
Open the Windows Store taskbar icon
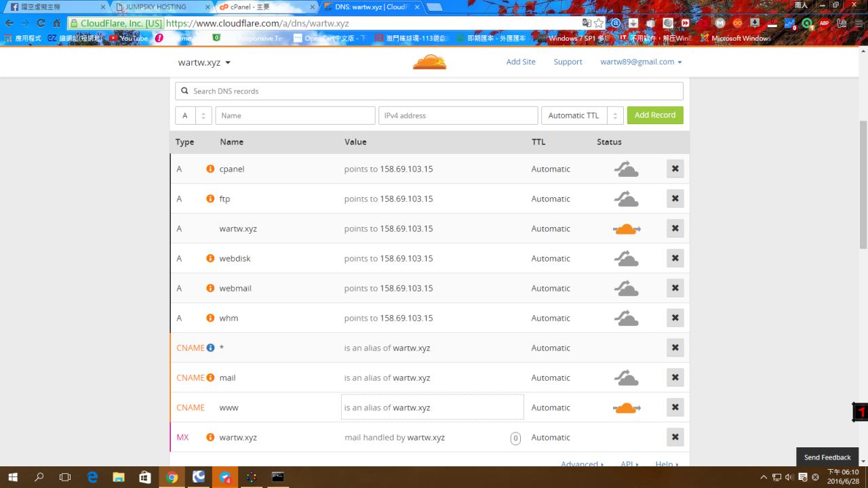[x=145, y=477]
